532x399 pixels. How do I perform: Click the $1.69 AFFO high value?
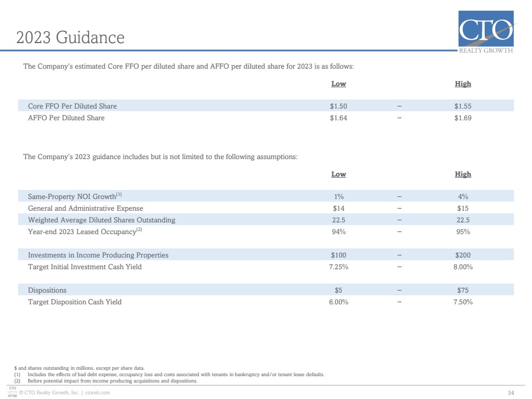click(x=463, y=118)
